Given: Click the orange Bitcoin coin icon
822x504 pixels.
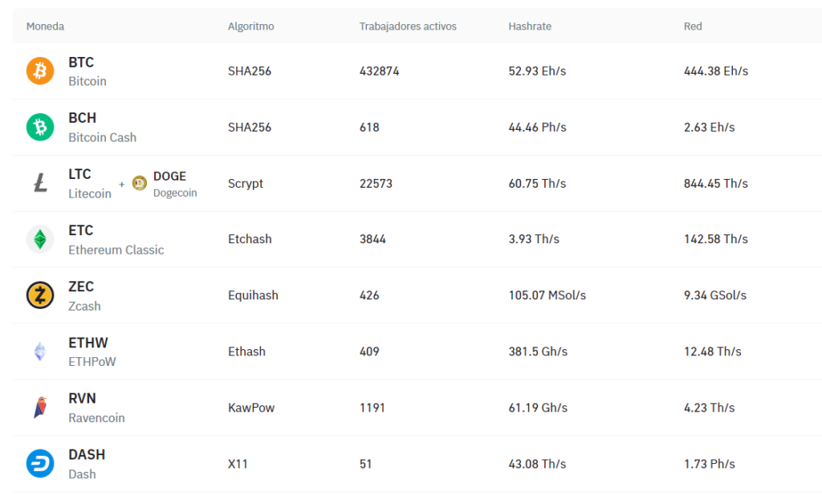Looking at the screenshot, I should tap(40, 71).
